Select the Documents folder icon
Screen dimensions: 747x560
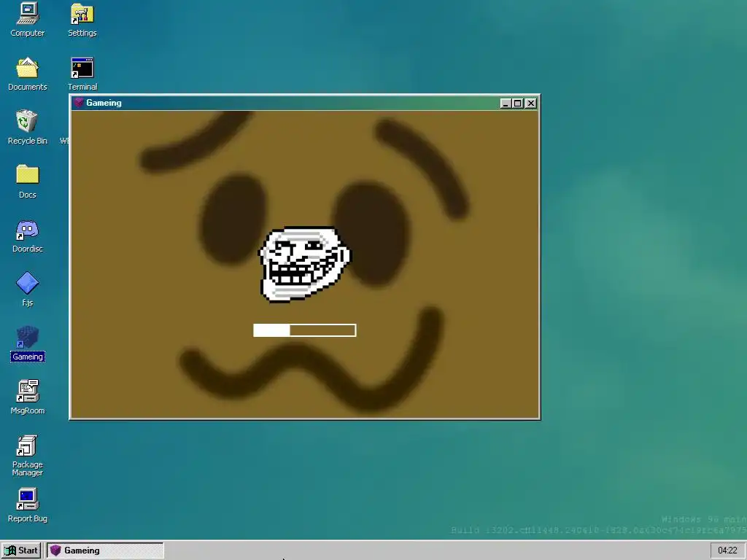click(x=27, y=74)
